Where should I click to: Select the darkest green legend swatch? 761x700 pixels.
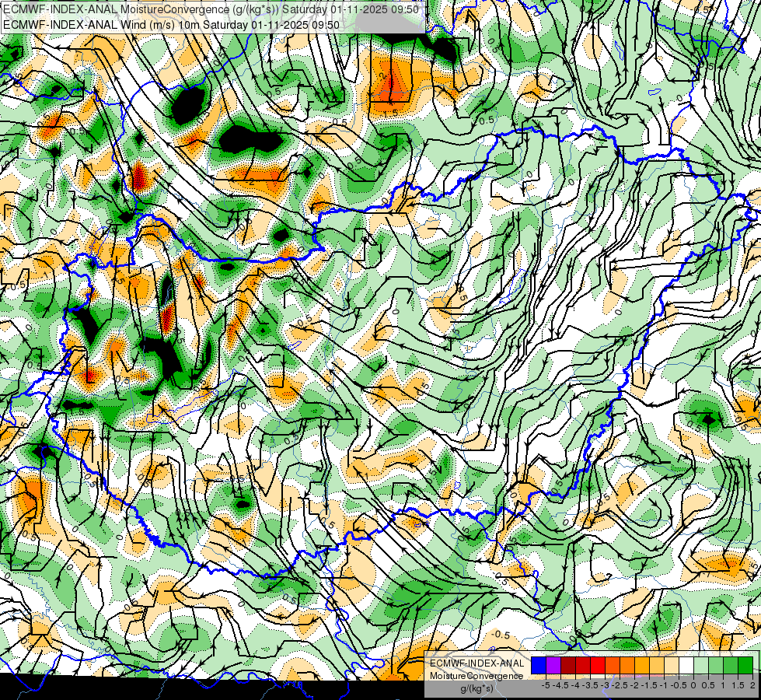pyautogui.click(x=745, y=666)
